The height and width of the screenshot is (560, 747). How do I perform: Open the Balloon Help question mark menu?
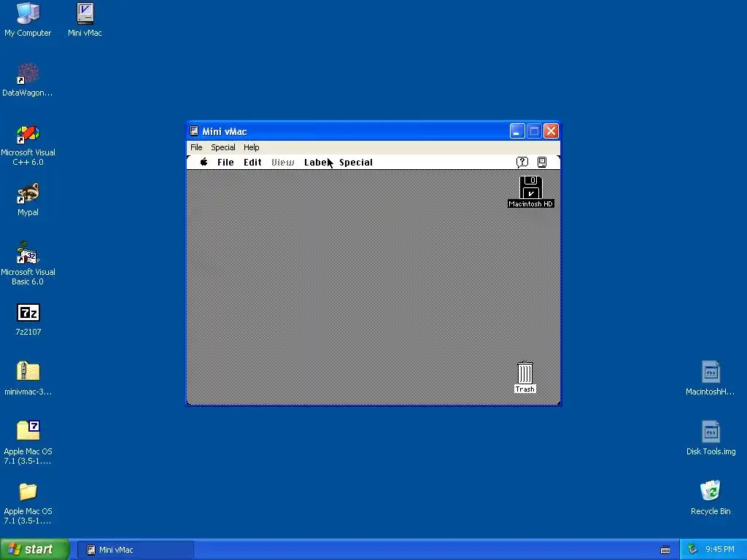[522, 163]
